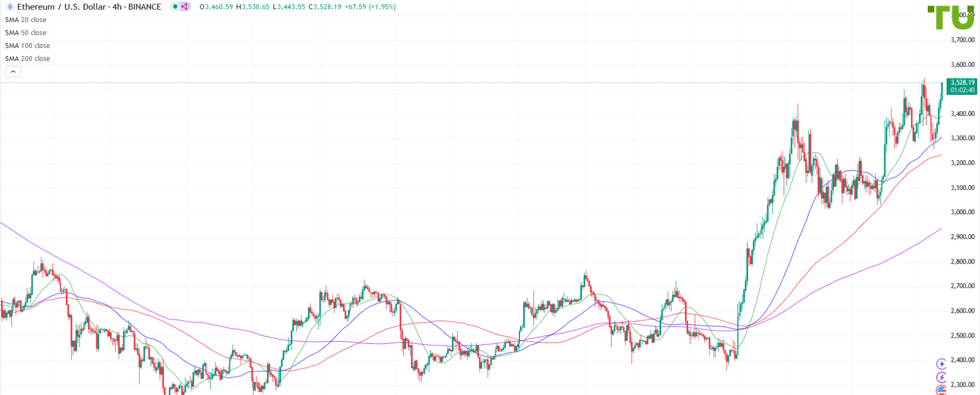Click the Ethereum / U.S. Dollar symbol title
The image size is (980, 395).
[x=63, y=7]
